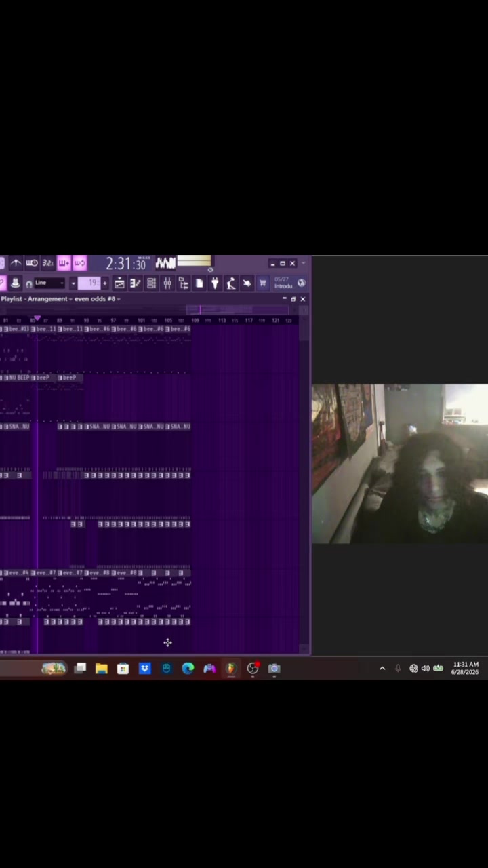The width and height of the screenshot is (488, 868).
Task: Toggle the main snap magnet icon
Action: coord(29,283)
